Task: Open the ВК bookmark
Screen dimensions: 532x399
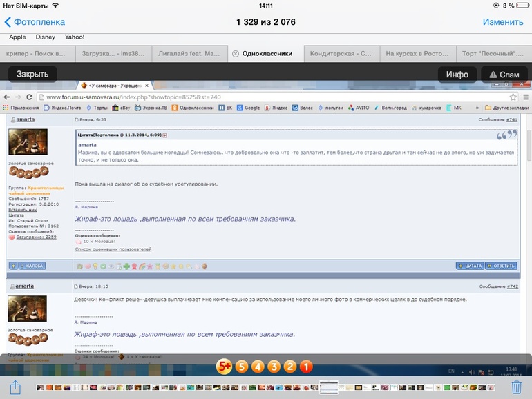Action: (x=225, y=108)
